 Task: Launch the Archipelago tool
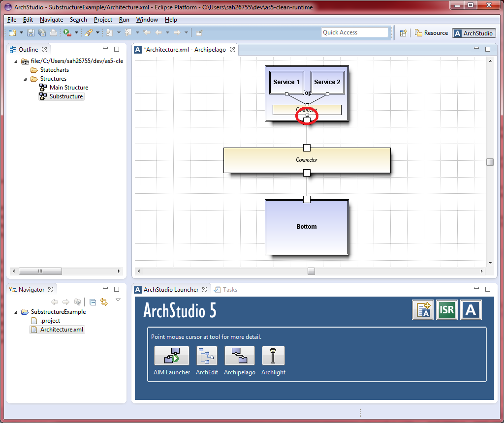point(240,356)
